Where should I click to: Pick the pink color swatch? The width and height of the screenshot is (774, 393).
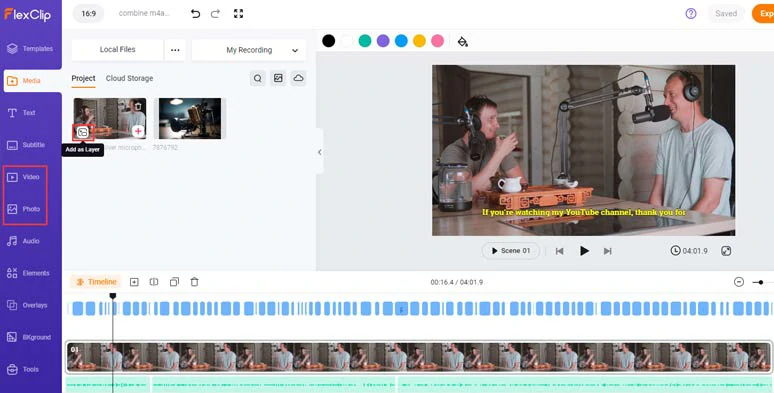[x=438, y=41]
